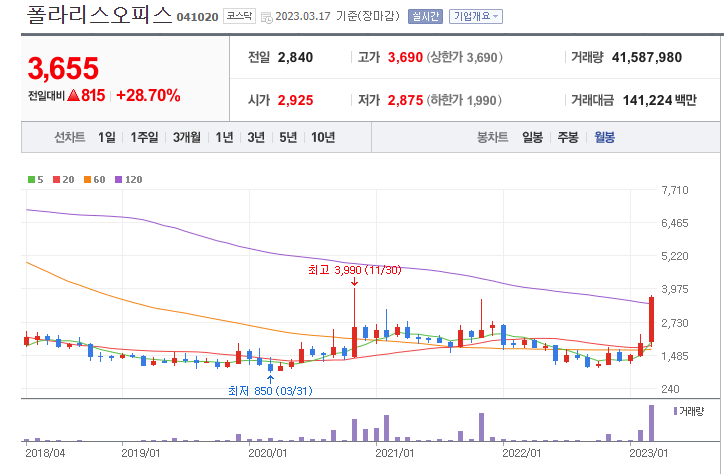Click the 거래대금 value 141,224 백만
This screenshot has width=724, height=474.
[x=659, y=100]
